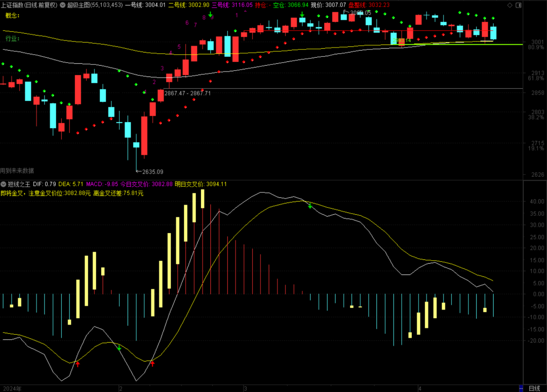The height and width of the screenshot is (392, 547).
Task: Click the 三号线: 3116.05 value
Action: [x=232, y=5]
